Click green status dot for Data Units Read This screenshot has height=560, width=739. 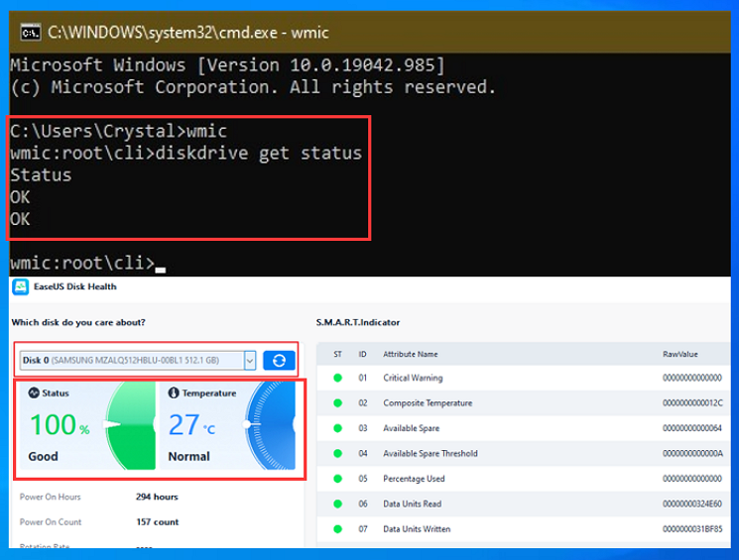click(337, 504)
